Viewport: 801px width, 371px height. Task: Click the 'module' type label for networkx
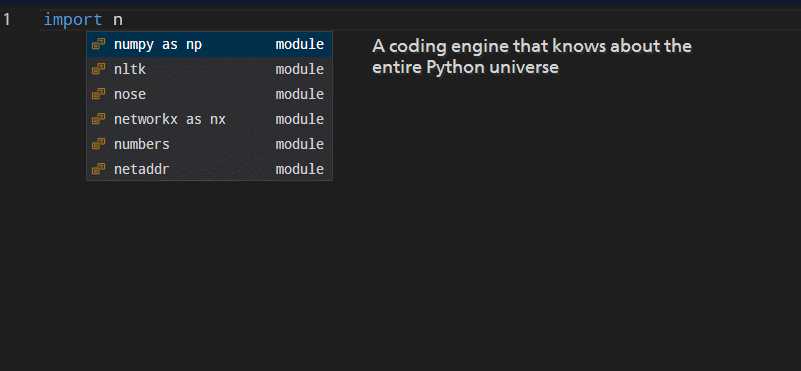coord(300,120)
